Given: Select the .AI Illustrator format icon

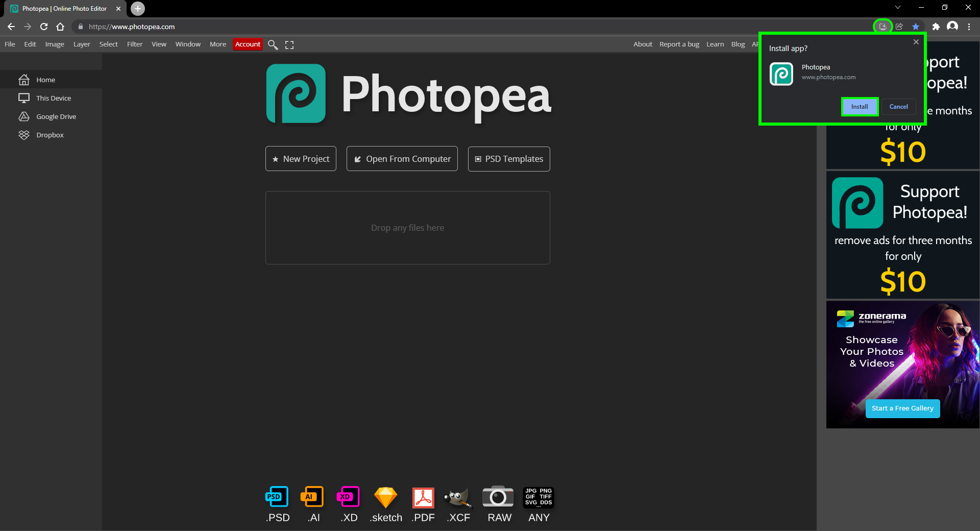Looking at the screenshot, I should pyautogui.click(x=312, y=496).
